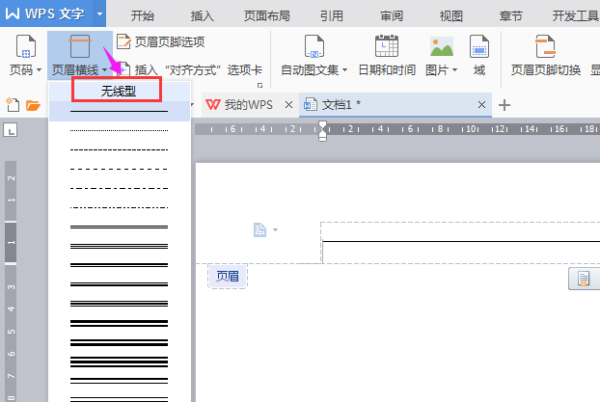Click the horizontal ruler at 10
Image resolution: width=600 pixels, height=402 pixels.
coord(470,129)
